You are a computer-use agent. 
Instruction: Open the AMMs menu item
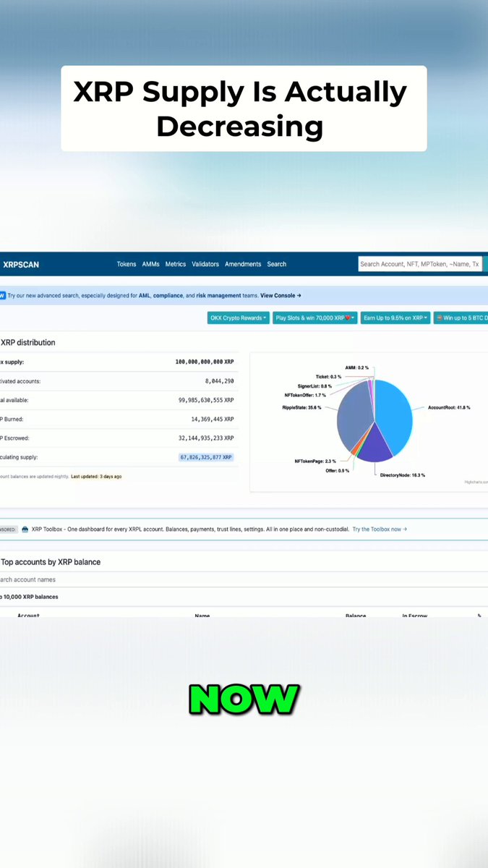click(151, 264)
